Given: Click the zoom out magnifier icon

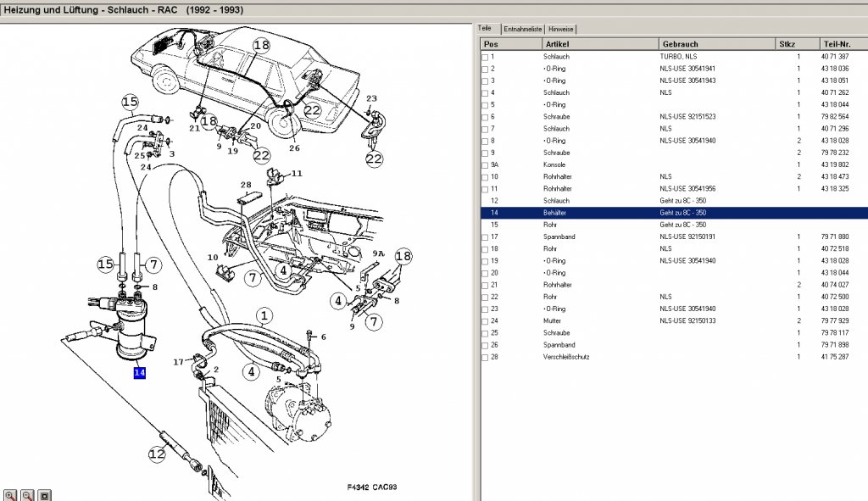Looking at the screenshot, I should pyautogui.click(x=28, y=495).
